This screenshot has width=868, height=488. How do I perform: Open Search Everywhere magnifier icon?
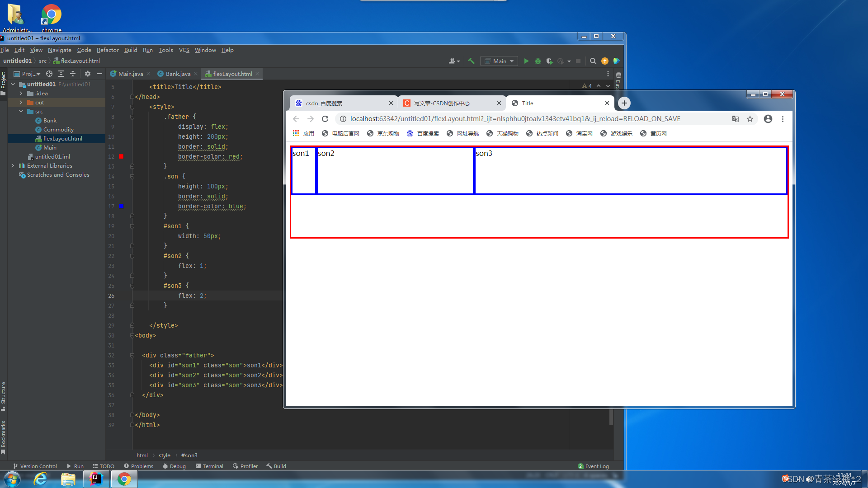point(593,61)
